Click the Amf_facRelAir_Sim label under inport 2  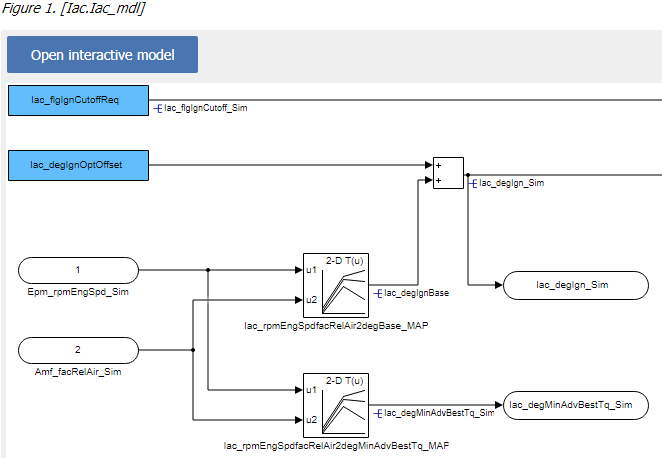[x=78, y=372]
